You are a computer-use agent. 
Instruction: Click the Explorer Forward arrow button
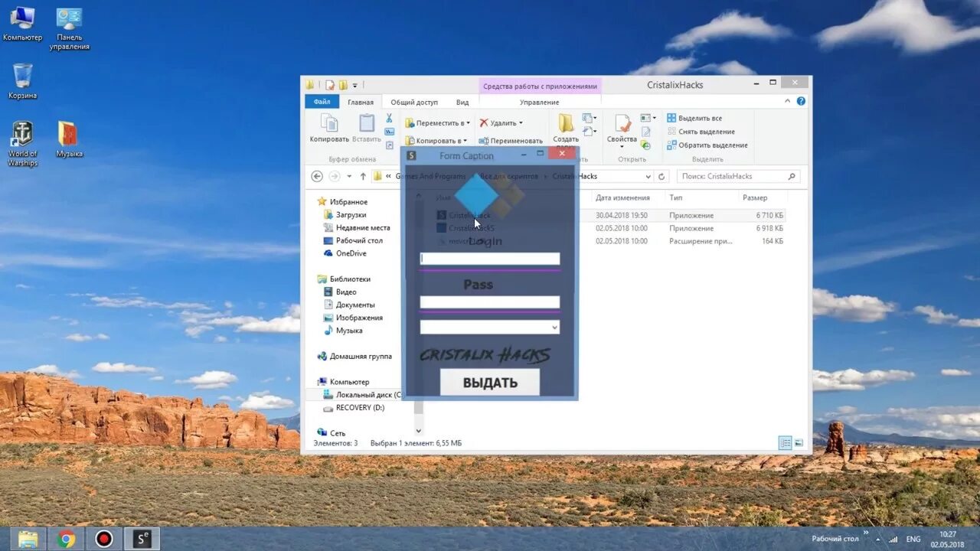[x=335, y=176]
